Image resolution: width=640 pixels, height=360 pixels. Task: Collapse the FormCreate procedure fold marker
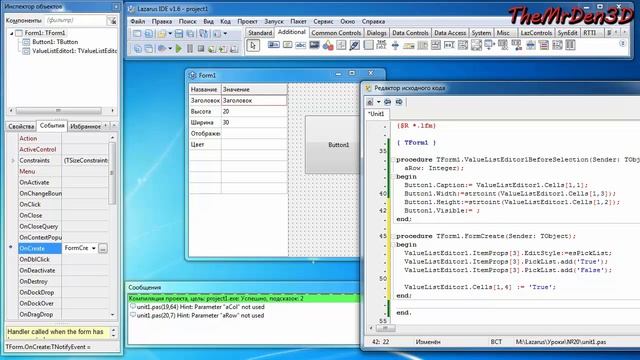click(x=393, y=236)
